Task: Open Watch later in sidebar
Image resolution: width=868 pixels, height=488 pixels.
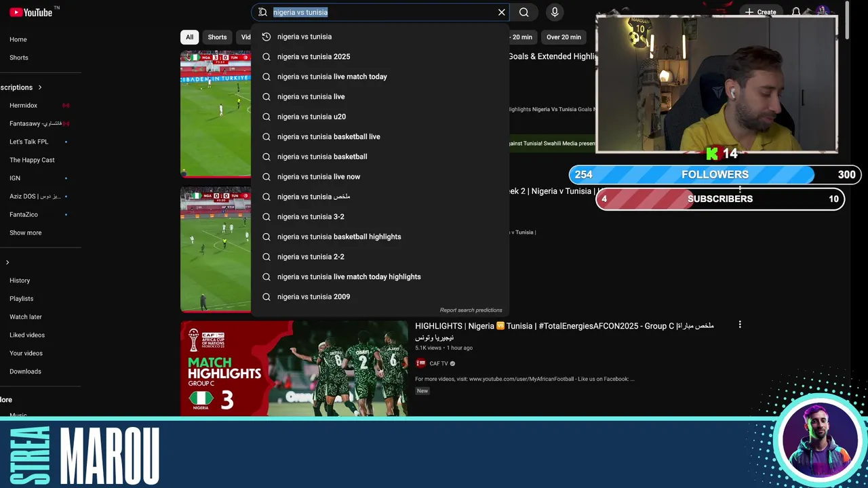Action: pyautogui.click(x=26, y=317)
